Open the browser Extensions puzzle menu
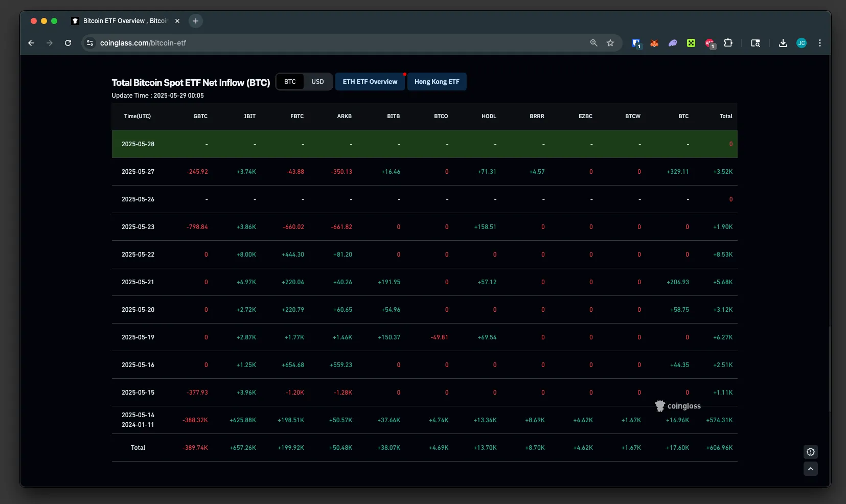846x504 pixels. [x=728, y=43]
